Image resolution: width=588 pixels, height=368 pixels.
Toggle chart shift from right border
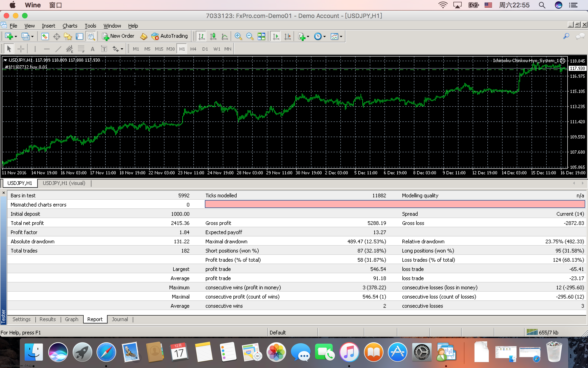point(287,36)
